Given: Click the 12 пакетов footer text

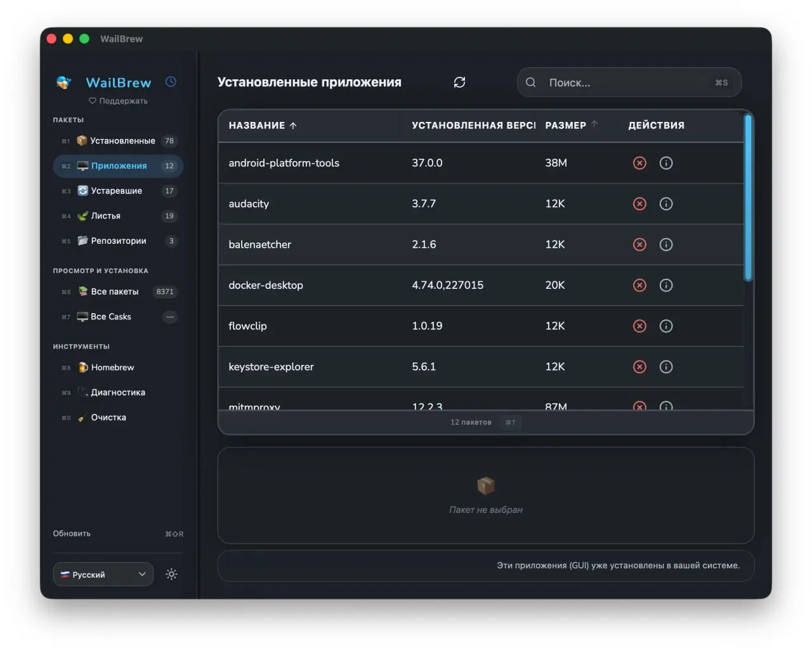Looking at the screenshot, I should coord(471,422).
